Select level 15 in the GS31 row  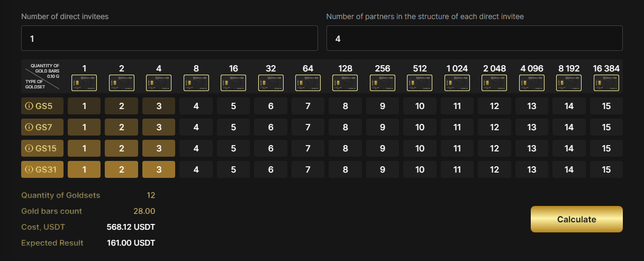pyautogui.click(x=606, y=169)
